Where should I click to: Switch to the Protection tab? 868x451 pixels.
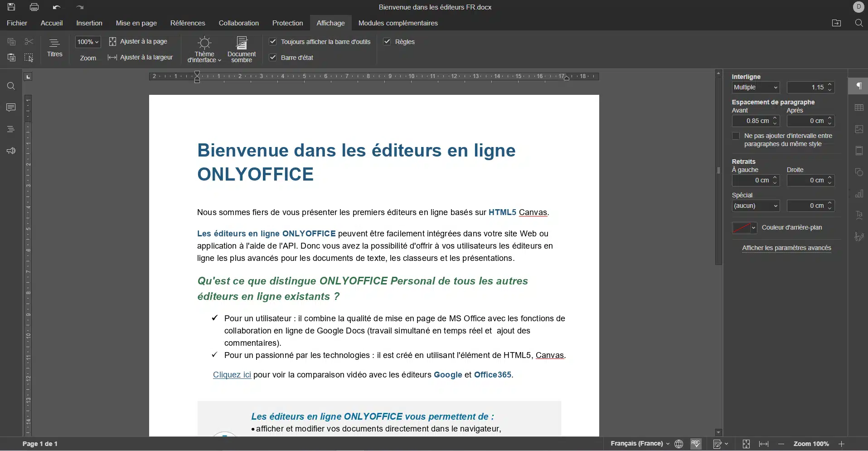click(x=288, y=23)
